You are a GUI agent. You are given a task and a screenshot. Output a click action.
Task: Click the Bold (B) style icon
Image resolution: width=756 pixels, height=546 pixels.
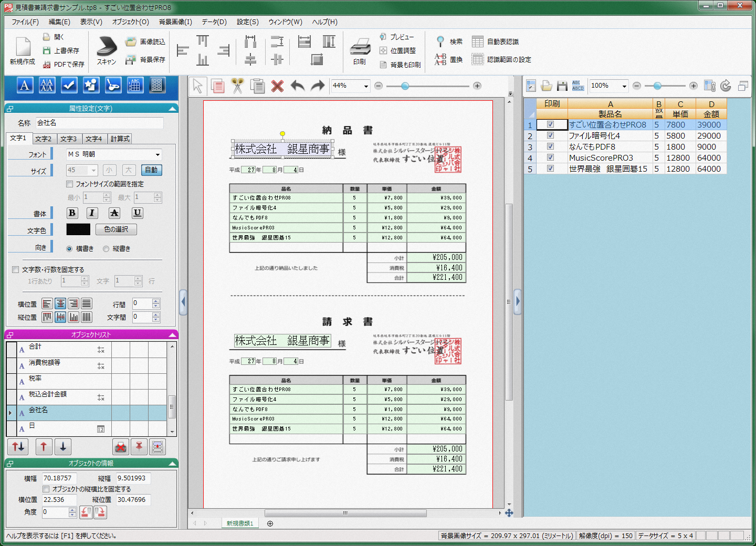[x=72, y=213]
